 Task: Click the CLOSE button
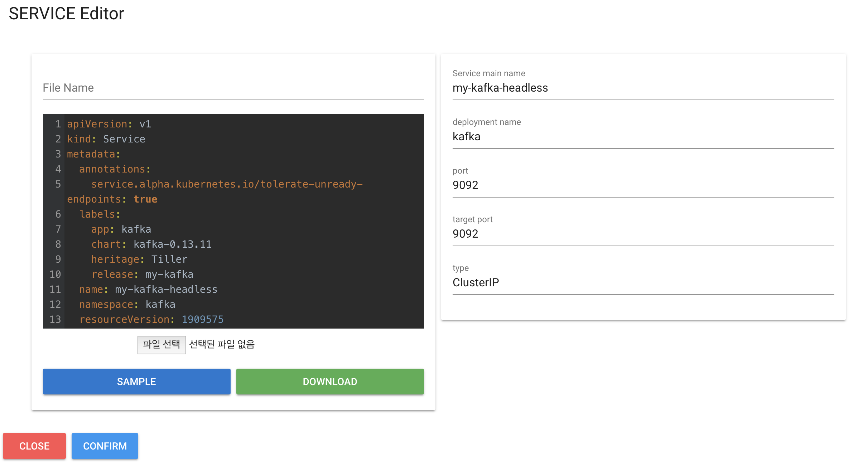34,446
